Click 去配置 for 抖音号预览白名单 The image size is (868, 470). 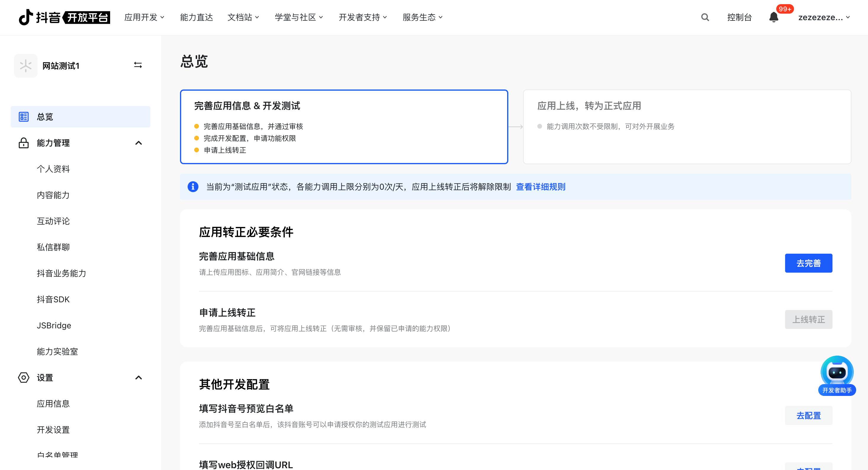tap(808, 416)
